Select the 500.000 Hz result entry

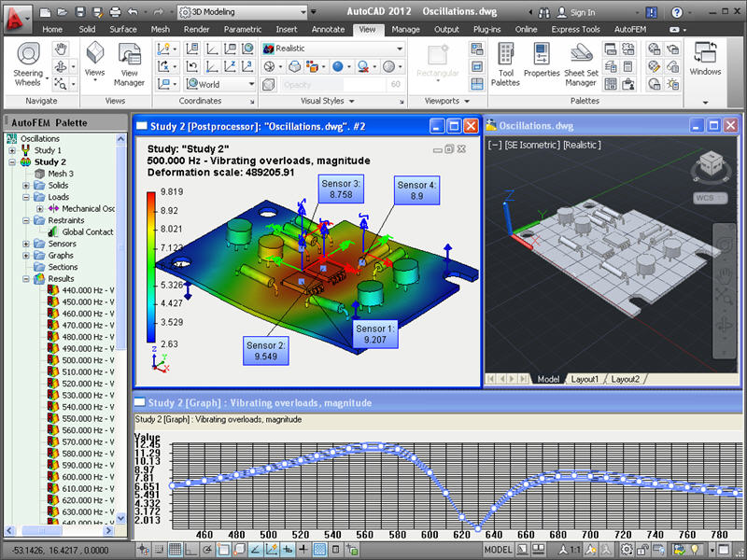pyautogui.click(x=81, y=360)
